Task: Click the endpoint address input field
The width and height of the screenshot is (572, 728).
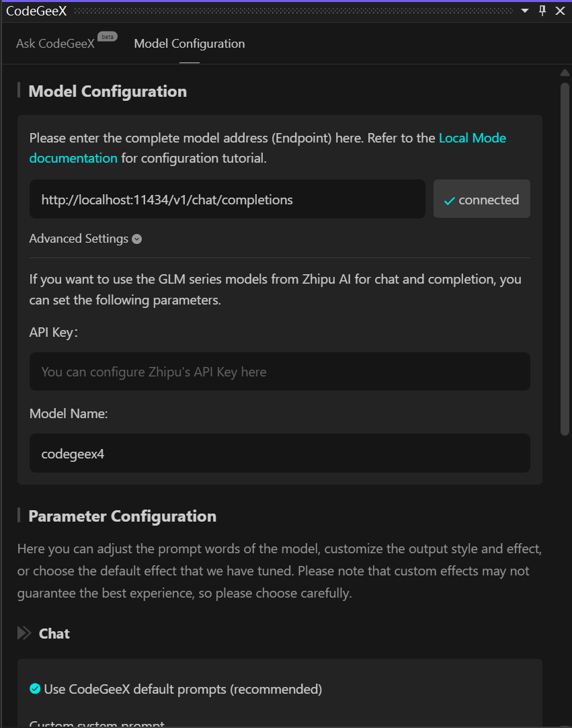Action: [x=227, y=199]
